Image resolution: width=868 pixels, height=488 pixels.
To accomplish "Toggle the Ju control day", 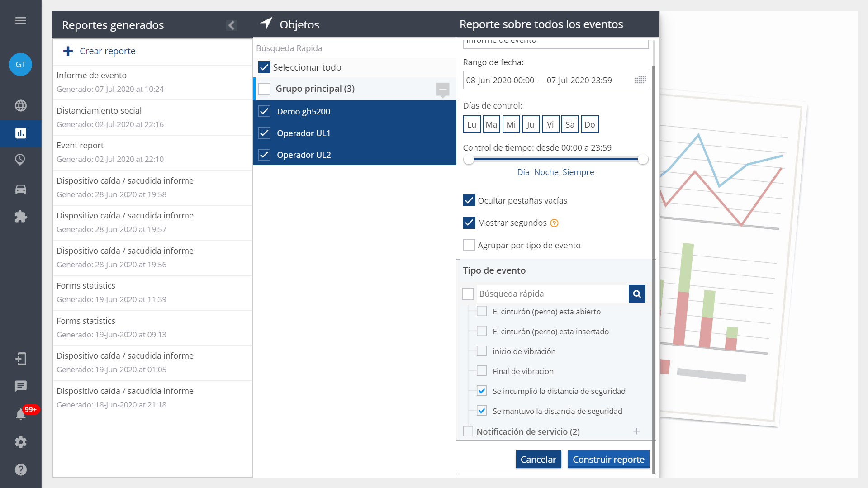I will coord(531,124).
